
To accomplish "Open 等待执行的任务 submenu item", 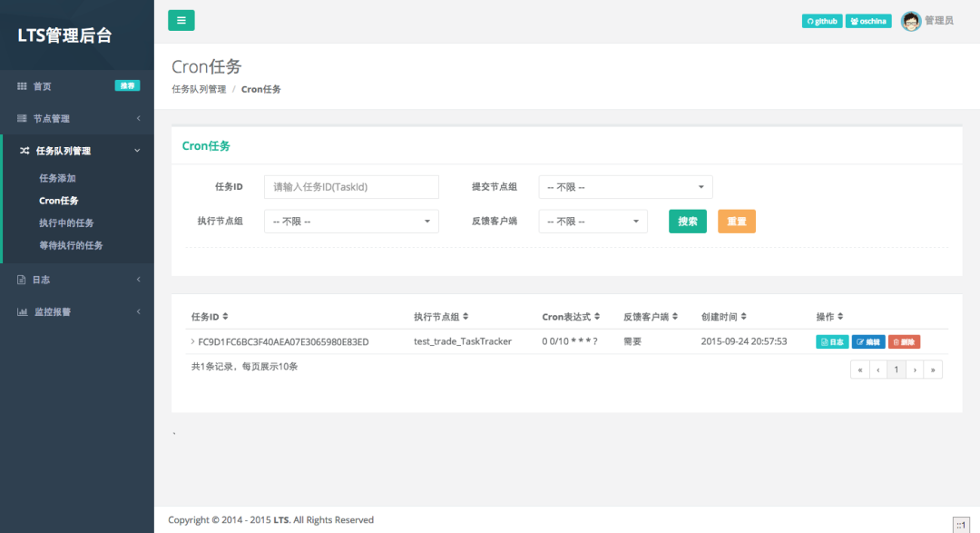I will point(71,246).
